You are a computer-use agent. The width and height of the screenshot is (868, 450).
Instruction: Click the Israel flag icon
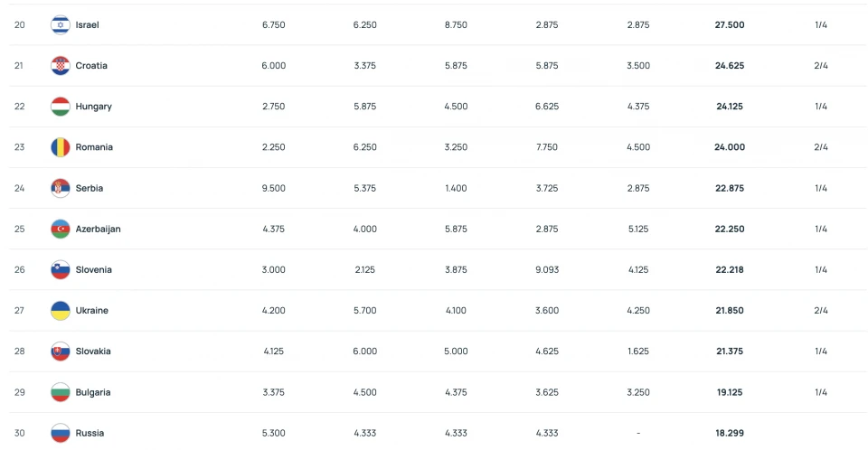pos(61,25)
